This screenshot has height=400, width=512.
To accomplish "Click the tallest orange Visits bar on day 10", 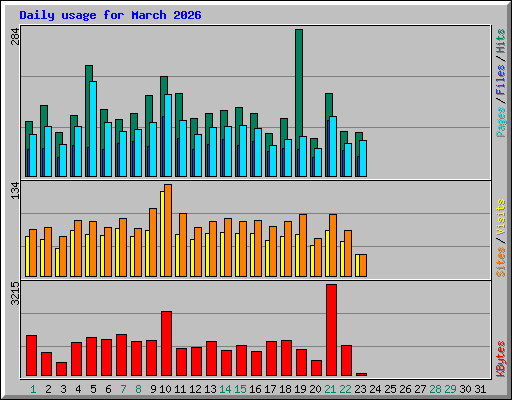I will tap(168, 230).
